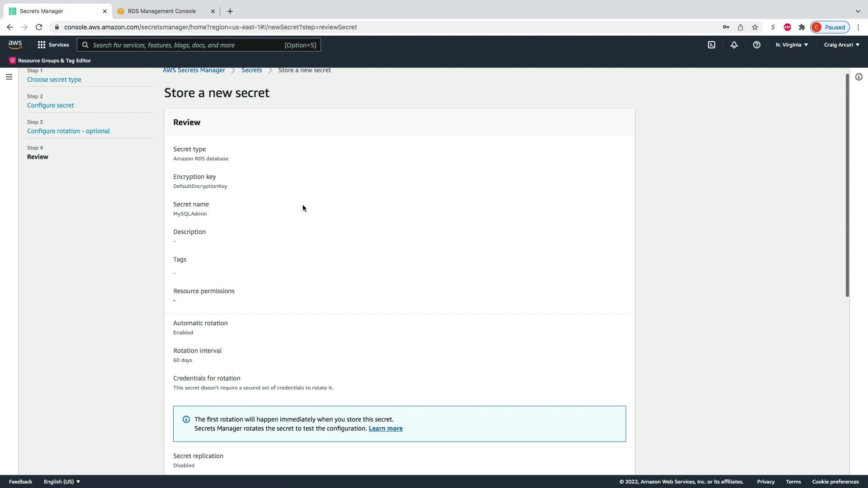Click Secrets breadcrumb link
868x488 pixels.
tap(251, 70)
